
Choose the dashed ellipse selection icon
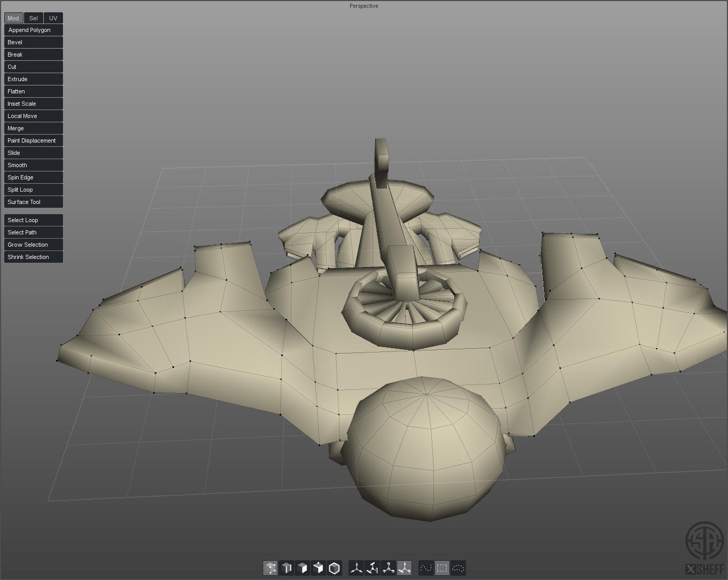(x=458, y=568)
